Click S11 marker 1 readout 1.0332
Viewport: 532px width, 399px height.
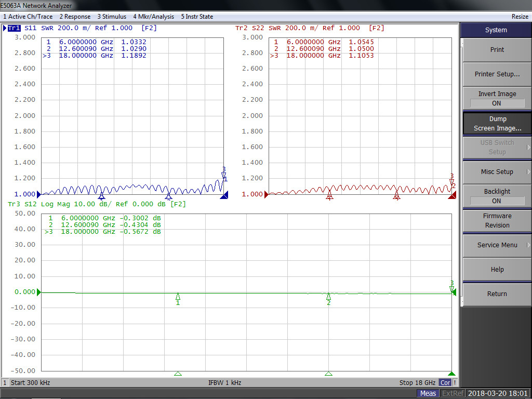[134, 42]
